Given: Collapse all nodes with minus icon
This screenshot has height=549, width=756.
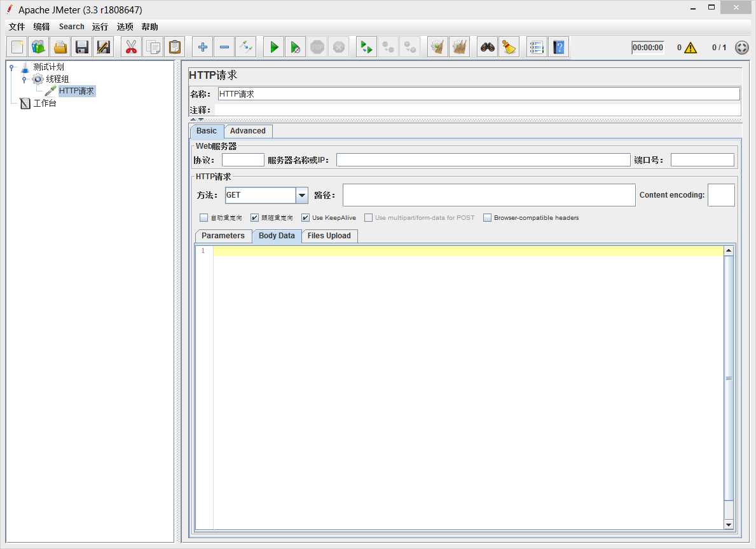Looking at the screenshot, I should pyautogui.click(x=224, y=47).
